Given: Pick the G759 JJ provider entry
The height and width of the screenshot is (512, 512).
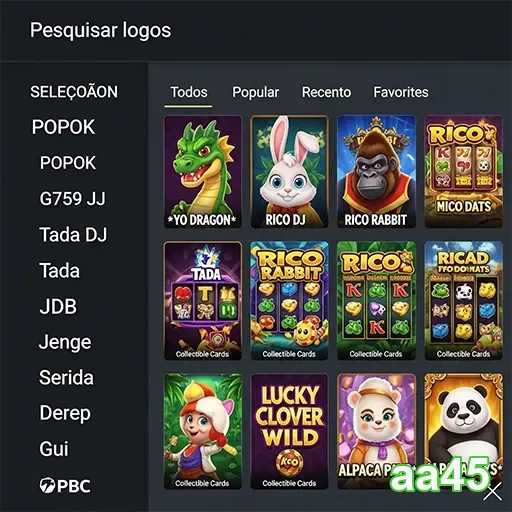Looking at the screenshot, I should (x=72, y=199).
